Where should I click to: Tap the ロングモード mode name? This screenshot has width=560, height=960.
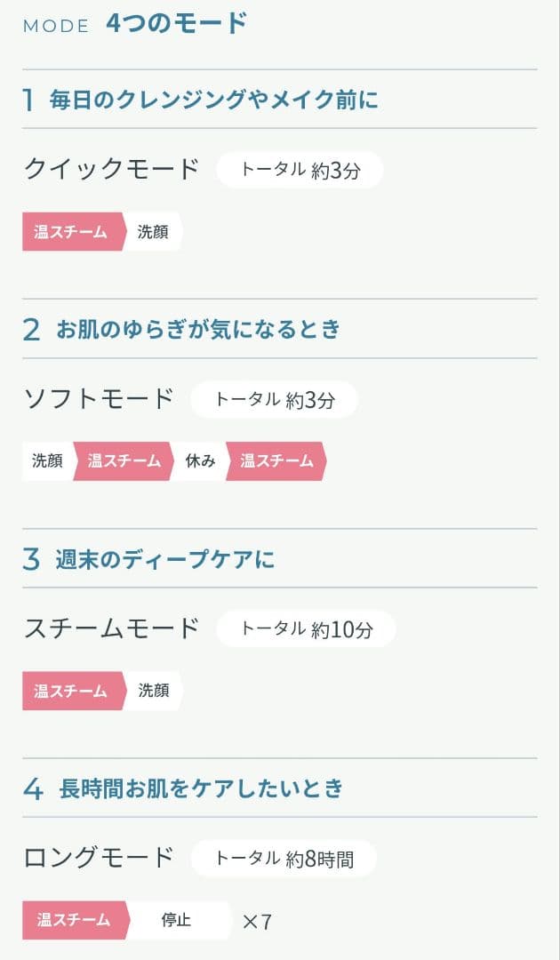(x=99, y=858)
